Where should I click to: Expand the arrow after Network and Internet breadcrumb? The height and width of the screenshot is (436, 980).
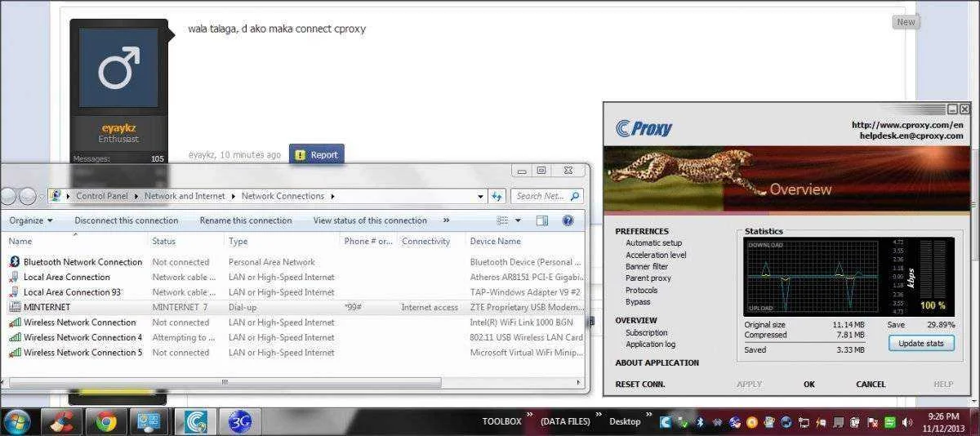pos(233,196)
